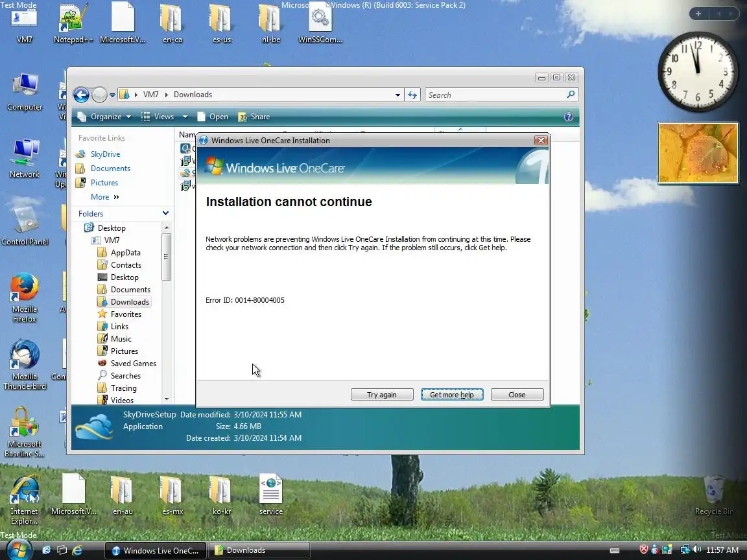The image size is (747, 560).
Task: Click Downloads in the address bar
Action: coord(193,94)
